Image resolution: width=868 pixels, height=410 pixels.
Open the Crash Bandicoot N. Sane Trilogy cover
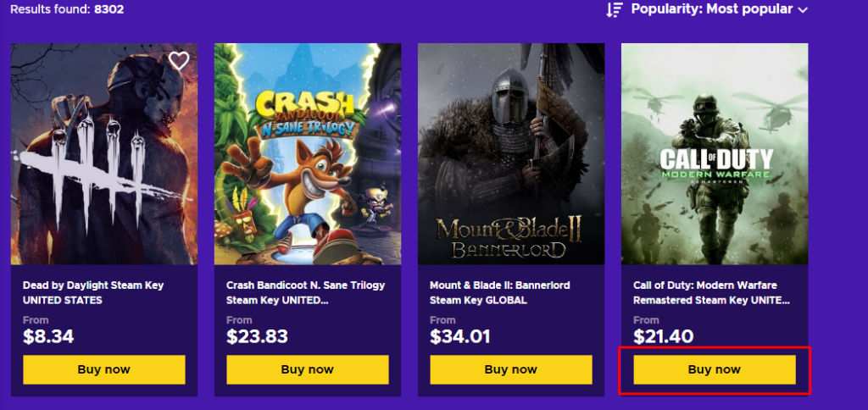308,154
